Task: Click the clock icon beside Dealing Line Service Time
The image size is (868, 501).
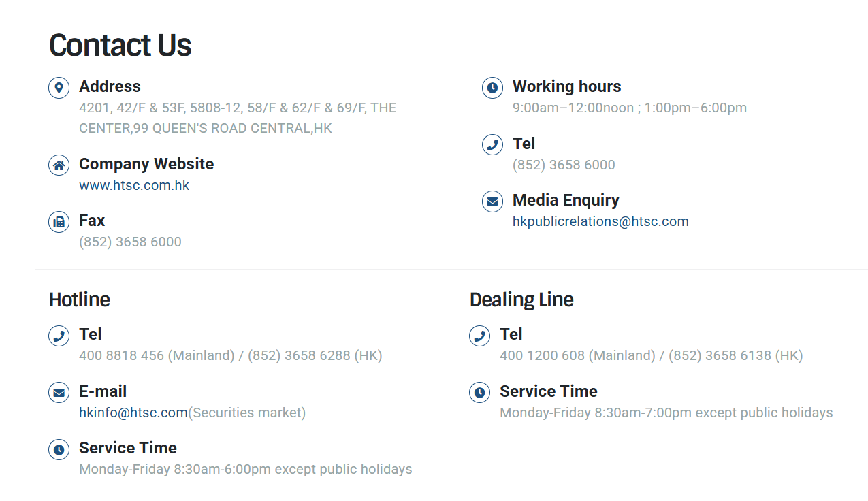Action: point(480,393)
